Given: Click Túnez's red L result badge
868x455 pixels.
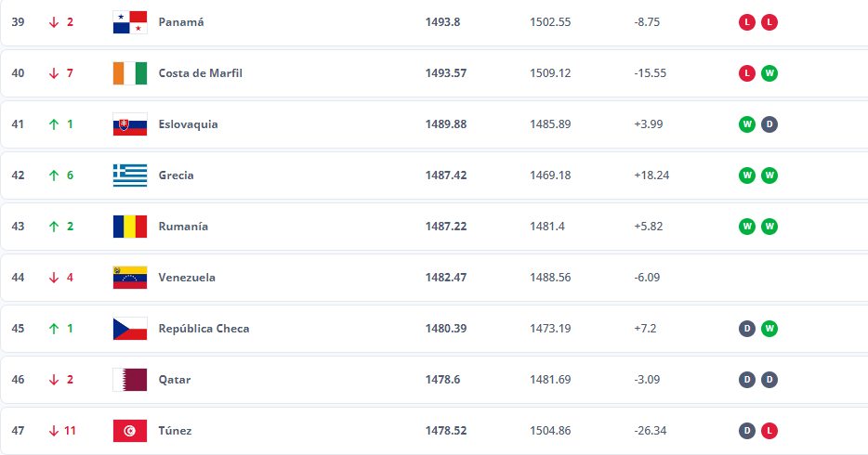Looking at the screenshot, I should 769,431.
